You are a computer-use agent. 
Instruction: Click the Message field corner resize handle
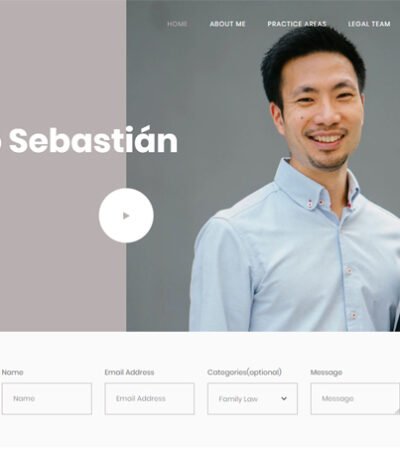point(397,412)
